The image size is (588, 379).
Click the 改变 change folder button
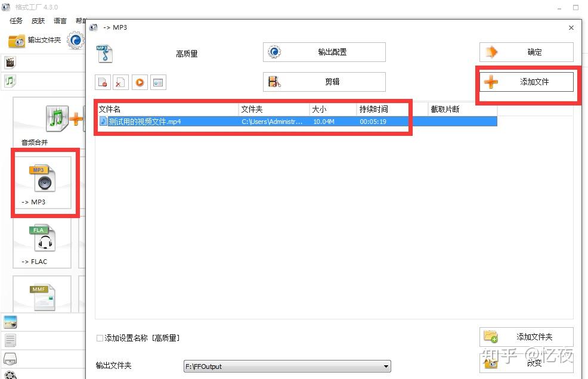527,363
